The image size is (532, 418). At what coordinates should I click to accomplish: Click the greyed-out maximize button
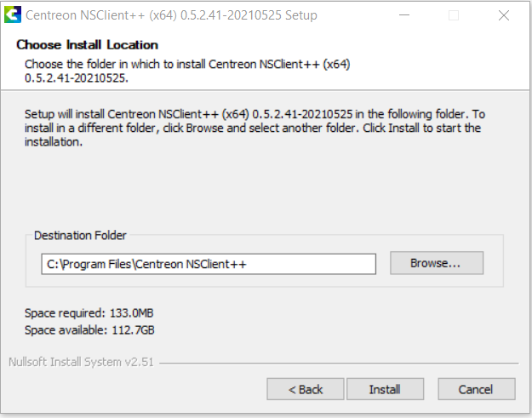click(454, 15)
